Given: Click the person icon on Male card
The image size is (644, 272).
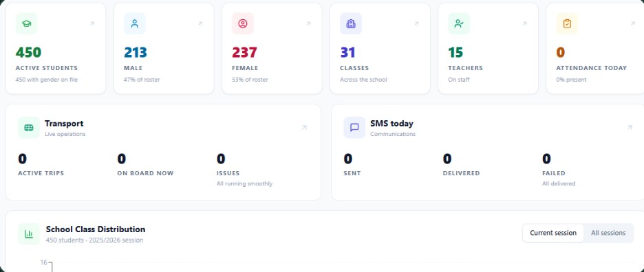Looking at the screenshot, I should tap(135, 24).
